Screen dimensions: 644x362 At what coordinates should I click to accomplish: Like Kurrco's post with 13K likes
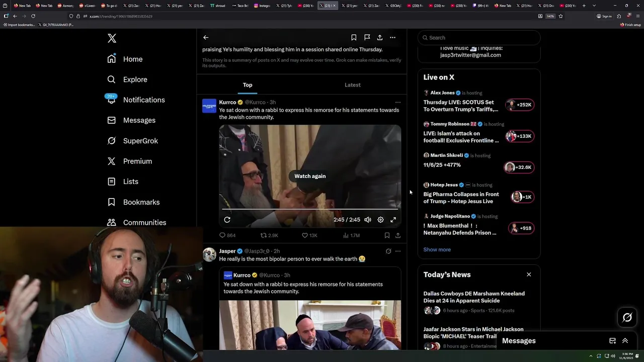point(309,235)
